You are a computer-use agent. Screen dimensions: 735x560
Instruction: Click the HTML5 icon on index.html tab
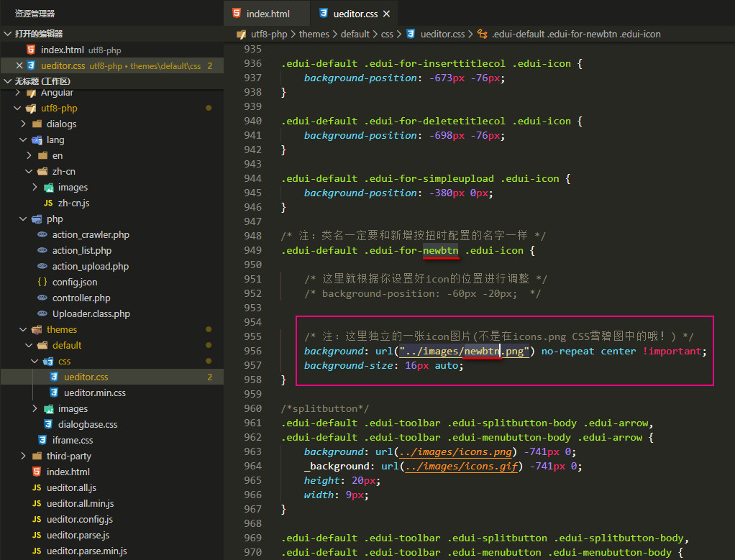coord(237,14)
